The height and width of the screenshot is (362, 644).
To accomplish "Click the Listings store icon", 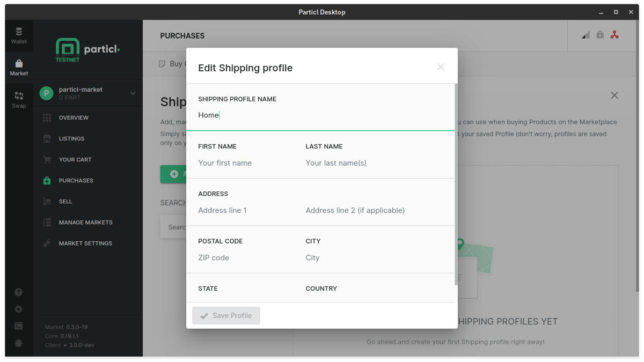I will pyautogui.click(x=47, y=138).
